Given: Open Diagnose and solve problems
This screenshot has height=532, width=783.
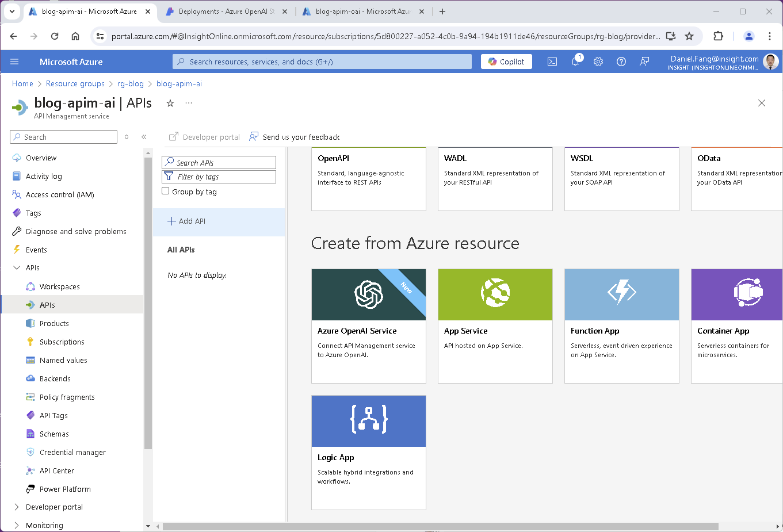Looking at the screenshot, I should pyautogui.click(x=76, y=231).
